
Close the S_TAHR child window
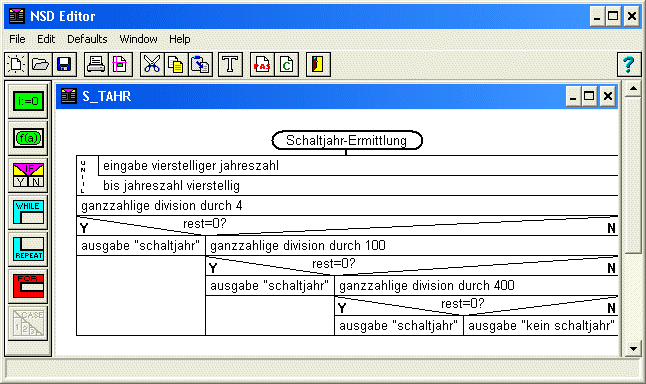[x=608, y=96]
